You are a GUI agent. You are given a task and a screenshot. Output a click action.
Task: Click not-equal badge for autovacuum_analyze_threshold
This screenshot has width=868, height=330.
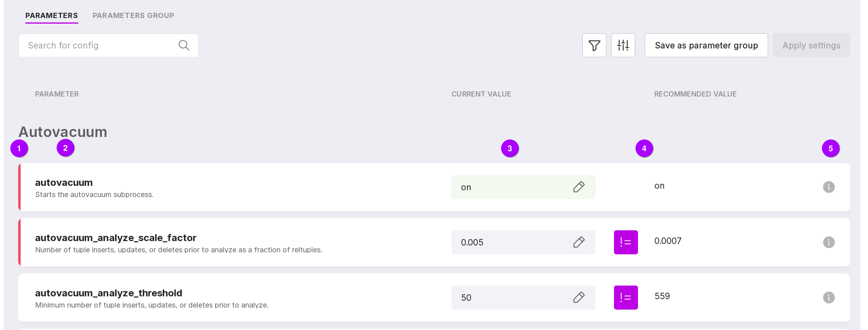(x=625, y=297)
